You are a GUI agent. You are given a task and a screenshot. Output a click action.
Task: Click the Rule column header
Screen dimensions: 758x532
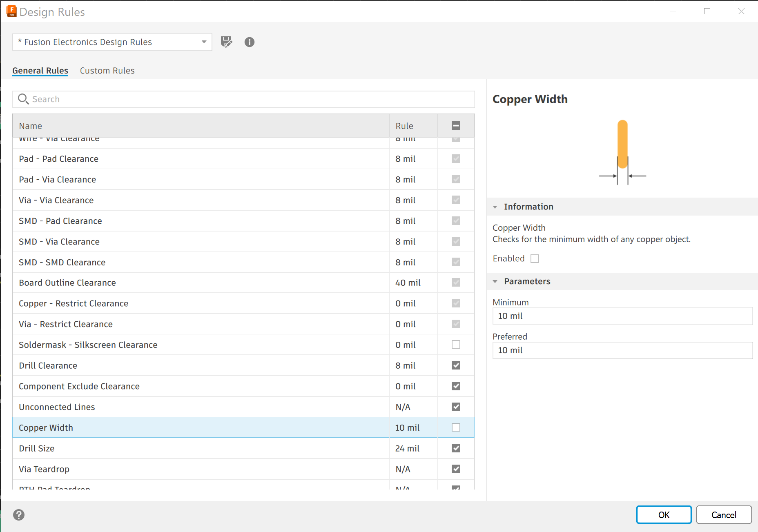(x=413, y=126)
